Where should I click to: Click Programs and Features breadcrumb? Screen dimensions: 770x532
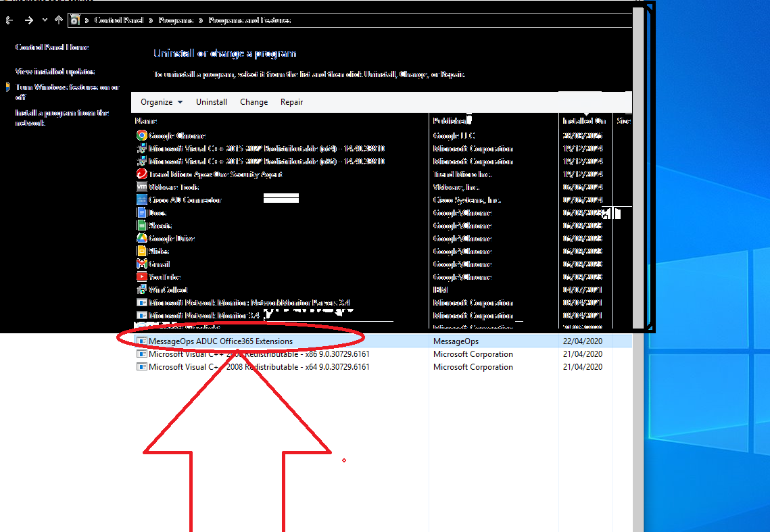point(249,20)
